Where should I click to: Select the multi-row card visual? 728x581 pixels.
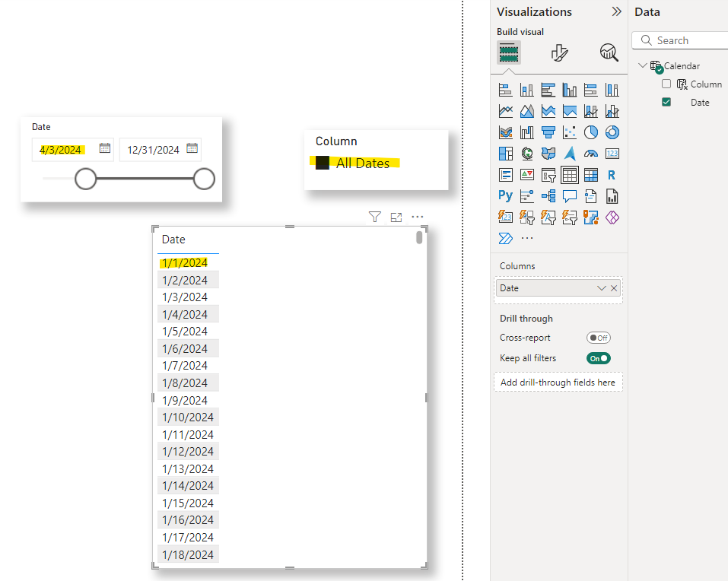click(x=505, y=175)
